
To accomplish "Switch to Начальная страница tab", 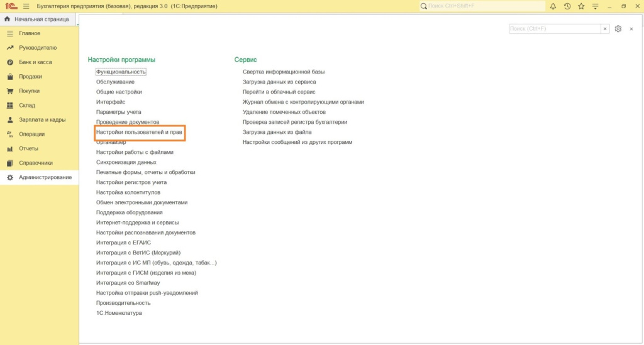I will click(x=41, y=19).
